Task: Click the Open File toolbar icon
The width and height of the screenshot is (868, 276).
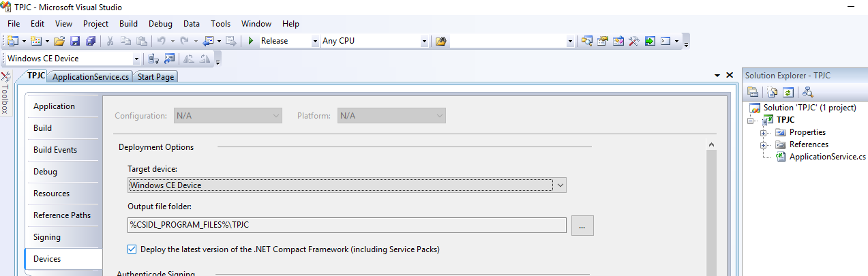Action: point(59,41)
